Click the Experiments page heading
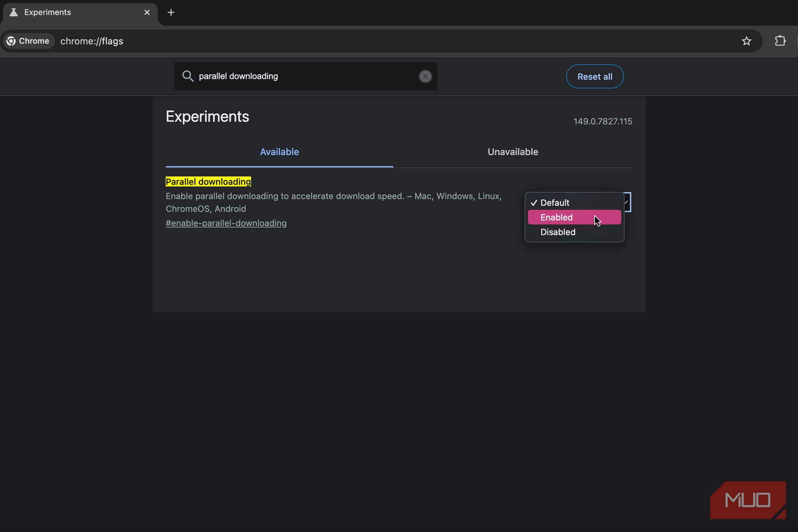 coord(207,117)
